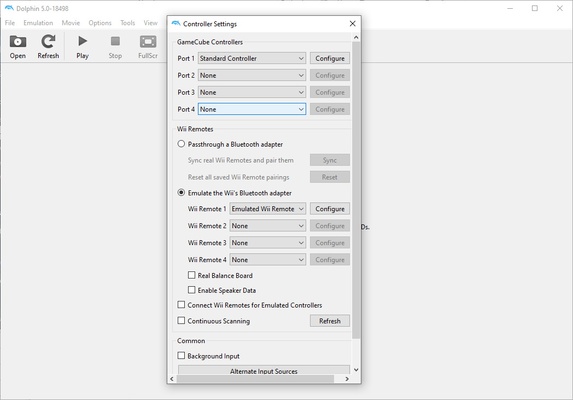The width and height of the screenshot is (573, 400).
Task: Toggle fullscreen with the FullScr icon
Action: click(148, 47)
